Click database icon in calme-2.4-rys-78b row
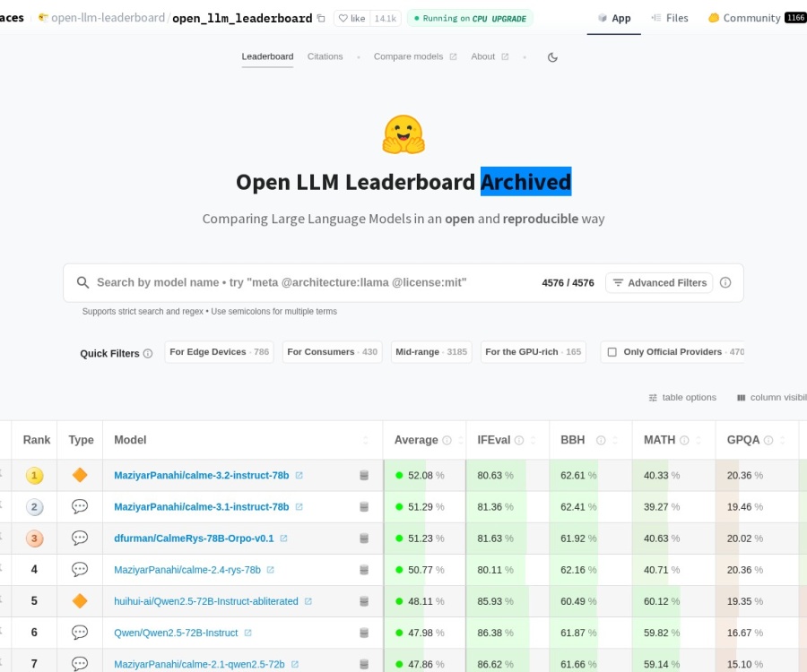 (x=364, y=570)
